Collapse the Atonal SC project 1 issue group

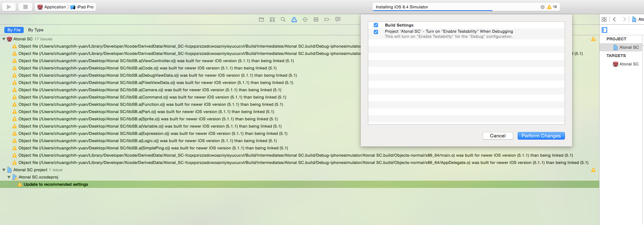point(4,170)
